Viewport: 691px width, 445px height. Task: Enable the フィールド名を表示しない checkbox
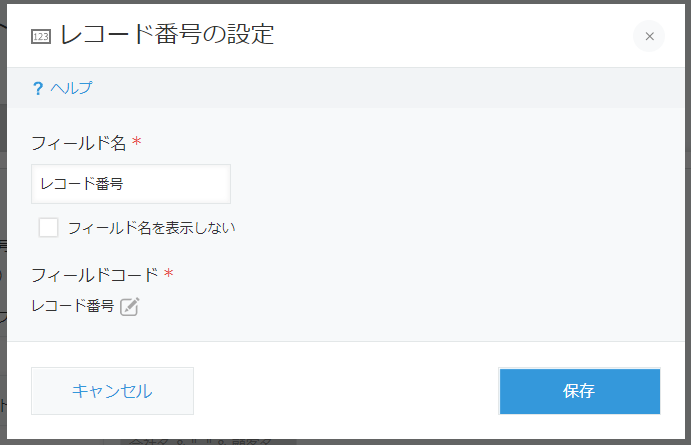coord(48,227)
